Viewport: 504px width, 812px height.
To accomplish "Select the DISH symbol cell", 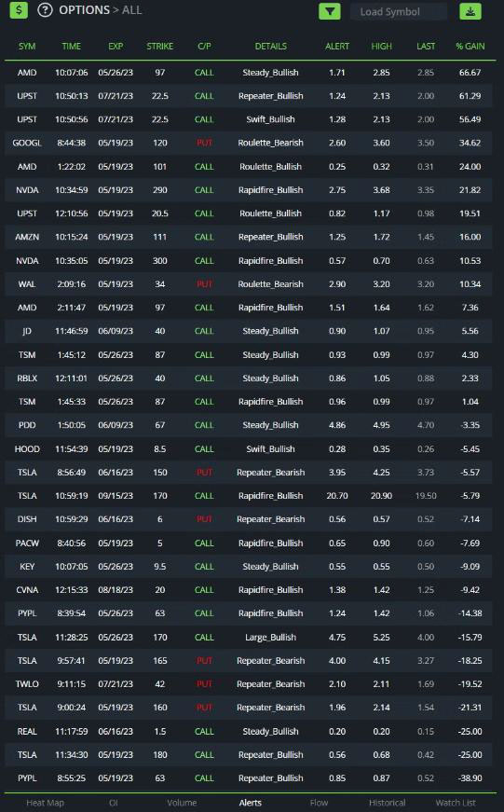I will 27,519.
